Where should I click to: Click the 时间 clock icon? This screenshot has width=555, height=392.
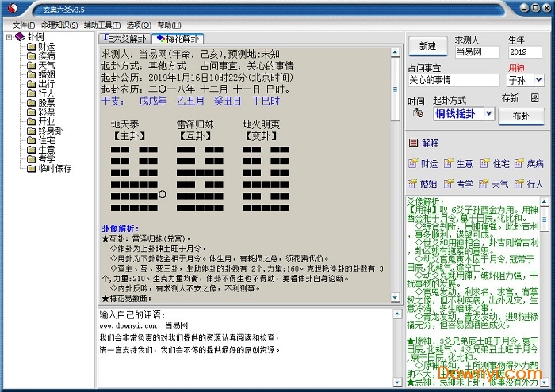[416, 115]
